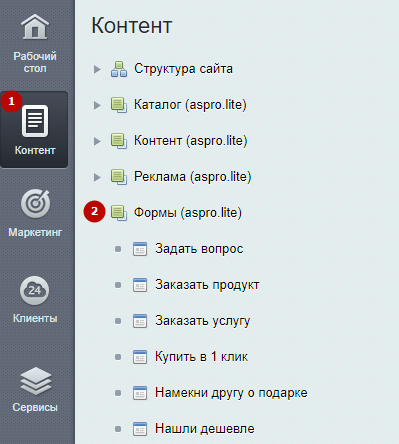Select Задать вопрос form item
Screen dimensions: 399x444
click(199, 249)
